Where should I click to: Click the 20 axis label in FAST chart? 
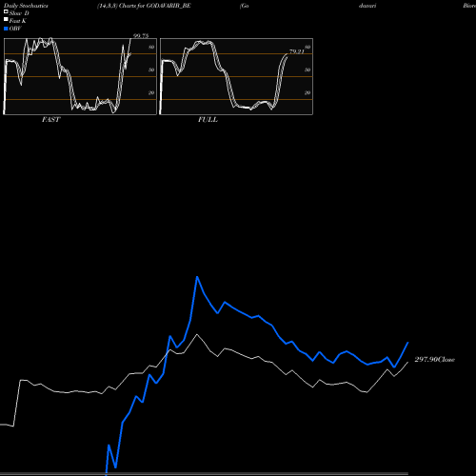(151, 93)
